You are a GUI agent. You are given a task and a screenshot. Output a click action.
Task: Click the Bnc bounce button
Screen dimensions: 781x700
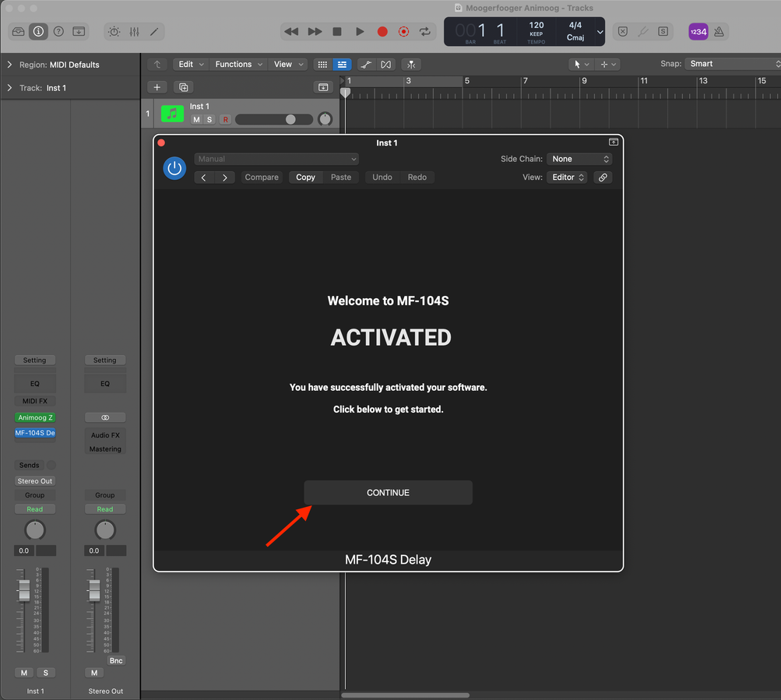pyautogui.click(x=116, y=660)
